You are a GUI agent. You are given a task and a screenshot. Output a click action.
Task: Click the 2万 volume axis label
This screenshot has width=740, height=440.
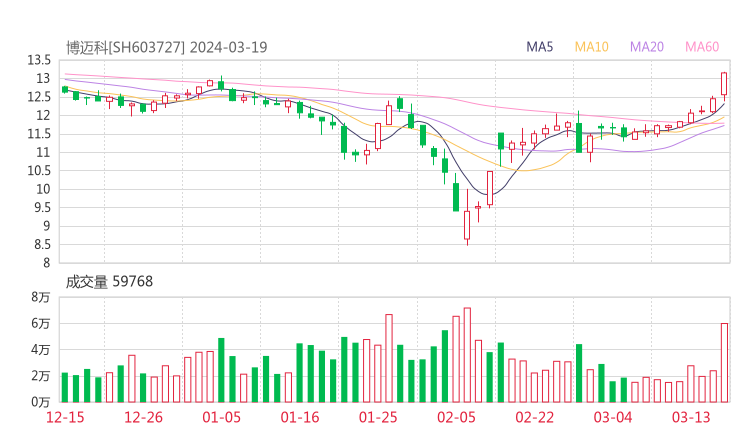pos(41,376)
